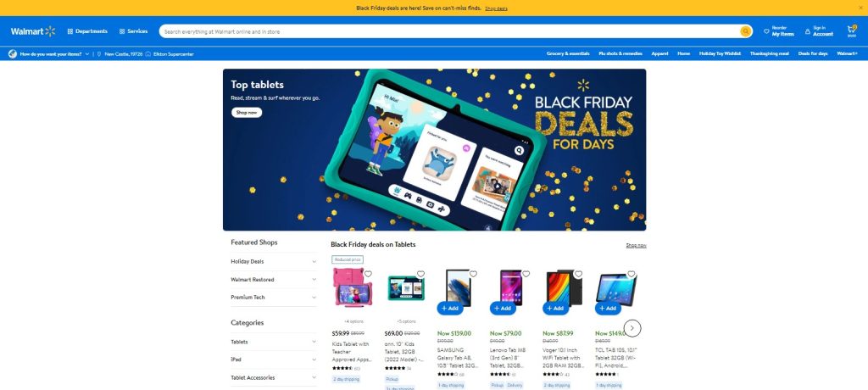Expand the Holiday Deals featured shop

click(274, 261)
